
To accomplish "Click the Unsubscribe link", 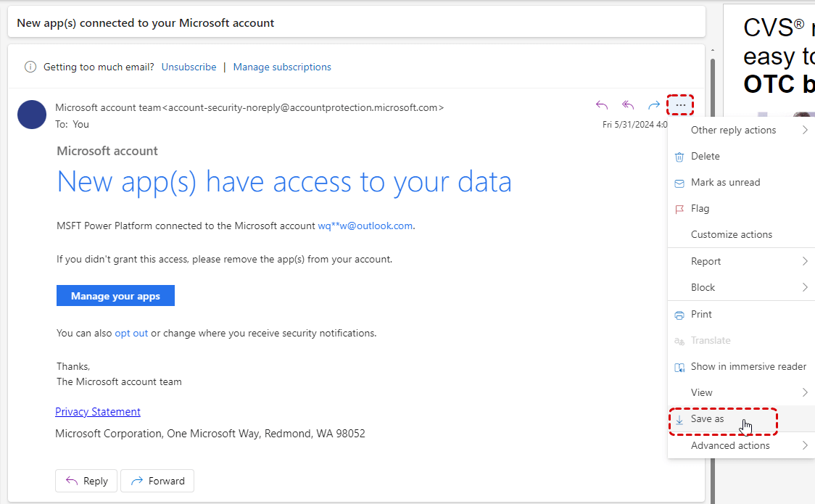I will (189, 67).
